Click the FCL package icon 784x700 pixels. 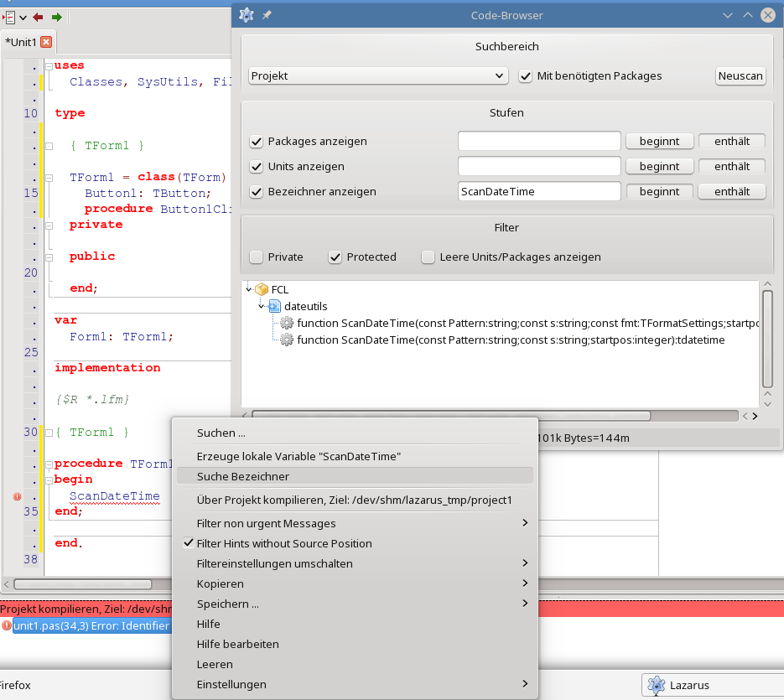click(x=261, y=289)
